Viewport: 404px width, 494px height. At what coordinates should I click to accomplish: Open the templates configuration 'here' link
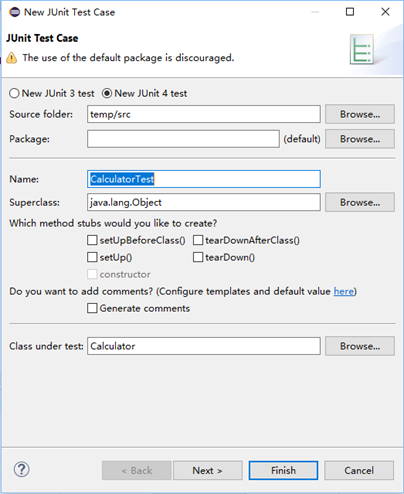pos(344,291)
